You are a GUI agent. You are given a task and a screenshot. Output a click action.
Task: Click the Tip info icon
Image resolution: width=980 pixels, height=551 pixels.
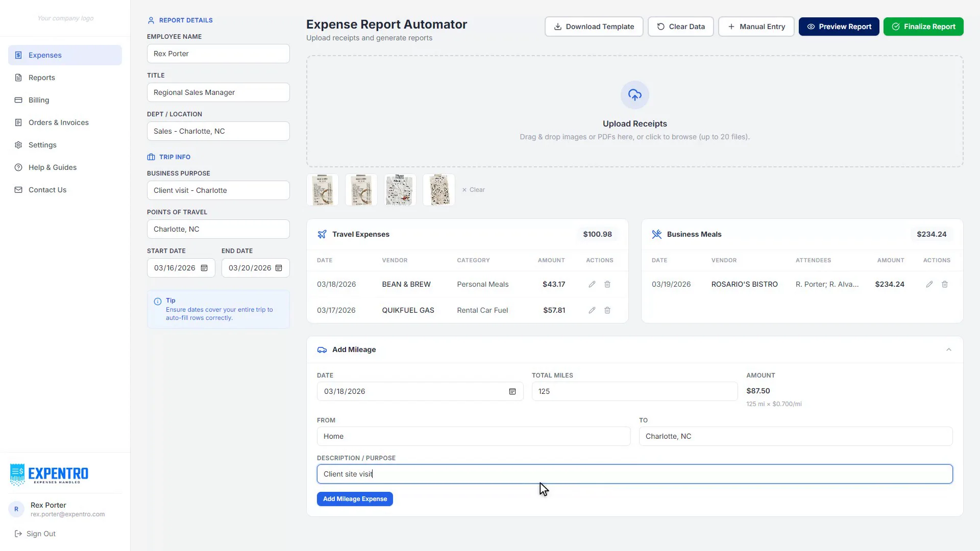158,302
